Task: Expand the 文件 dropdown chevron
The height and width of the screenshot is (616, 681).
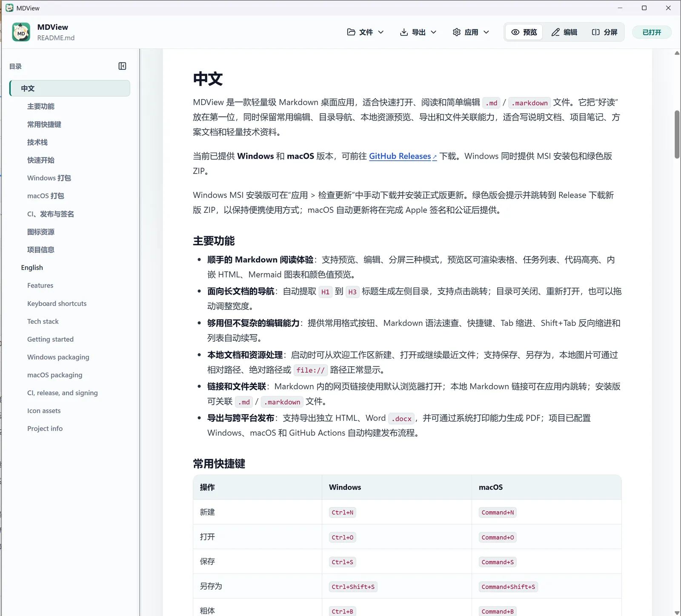Action: [x=381, y=32]
